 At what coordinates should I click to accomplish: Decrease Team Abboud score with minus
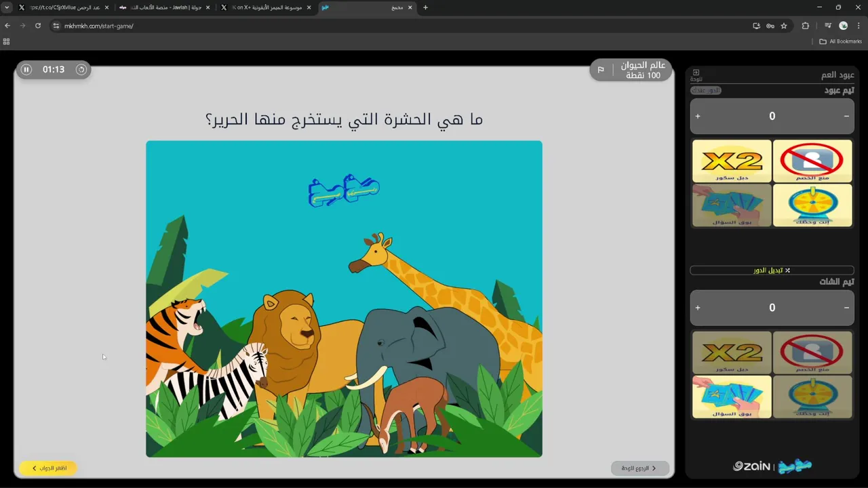(846, 116)
